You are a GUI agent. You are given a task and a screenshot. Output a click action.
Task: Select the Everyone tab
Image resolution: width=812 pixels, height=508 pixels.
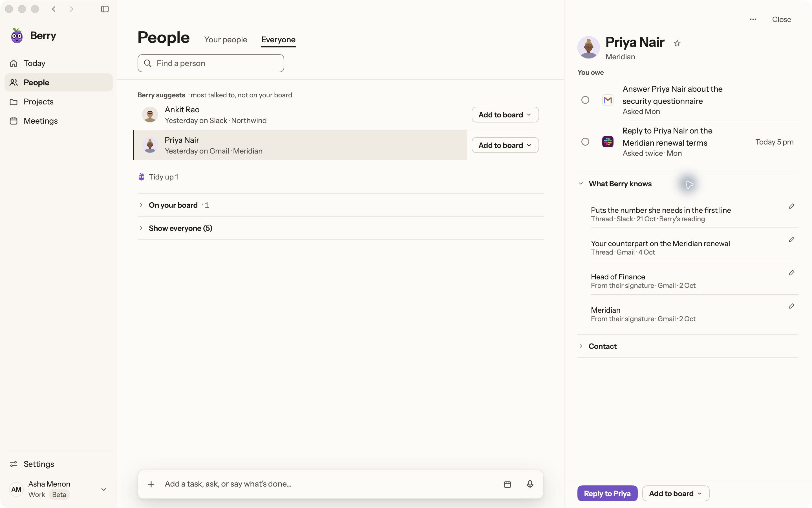[x=278, y=40]
